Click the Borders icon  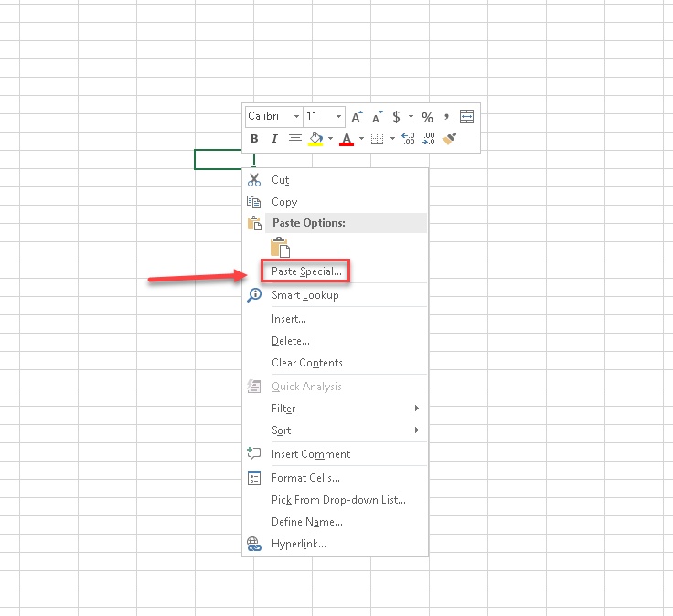pyautogui.click(x=377, y=139)
